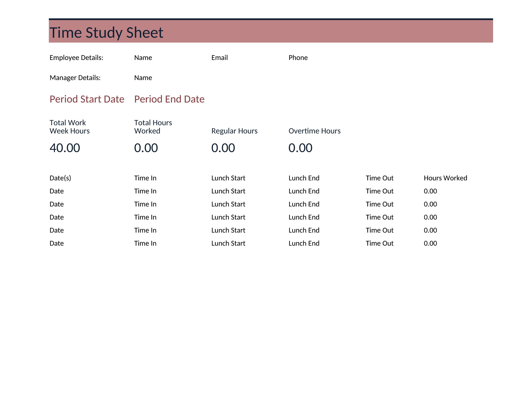Select the employee Name field
The image size is (532, 411).
click(143, 58)
